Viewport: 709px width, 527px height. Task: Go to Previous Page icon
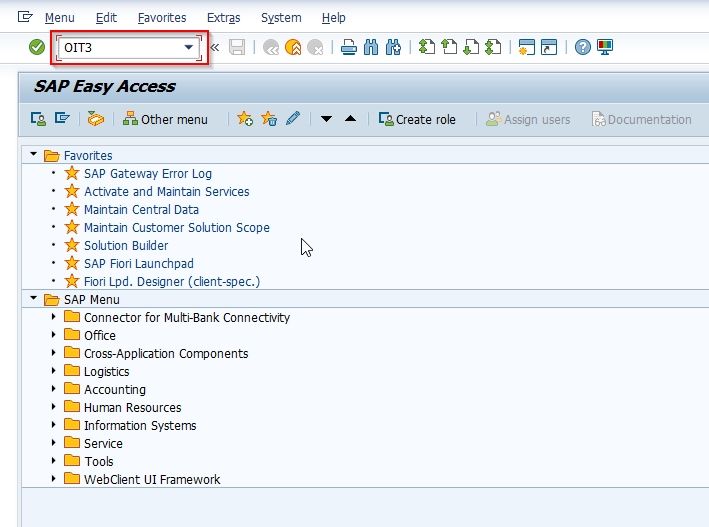click(449, 47)
